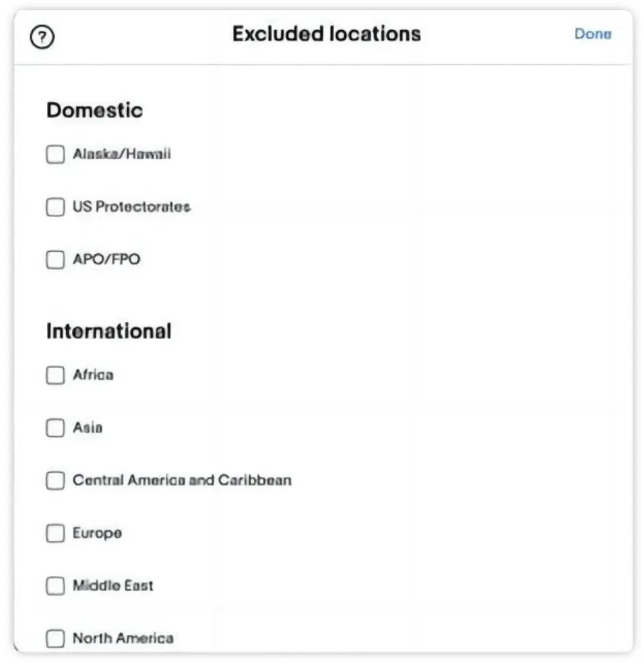Click the Done link
Viewport: 644px width, 663px height.
pos(593,34)
